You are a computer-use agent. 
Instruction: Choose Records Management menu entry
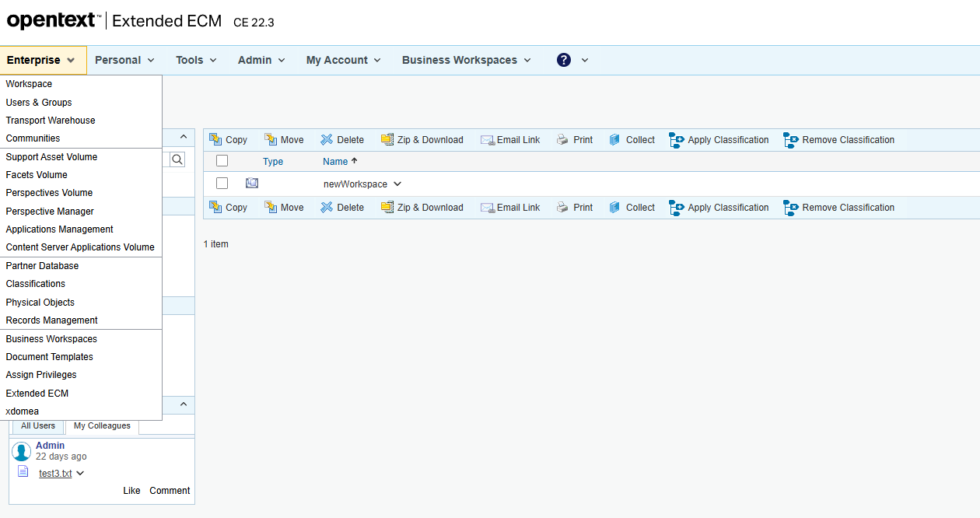pyautogui.click(x=52, y=320)
